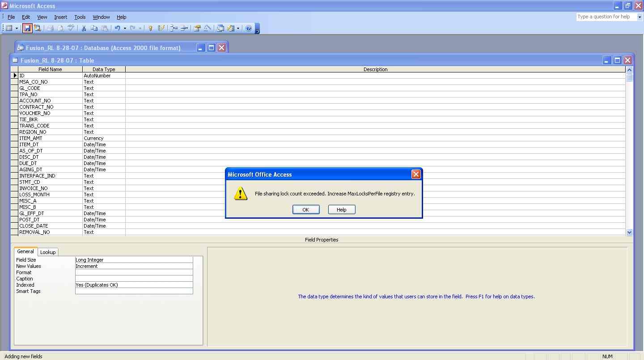Image resolution: width=644 pixels, height=360 pixels.
Task: Select the CLOSE_DATE field name cell
Action: (50, 226)
